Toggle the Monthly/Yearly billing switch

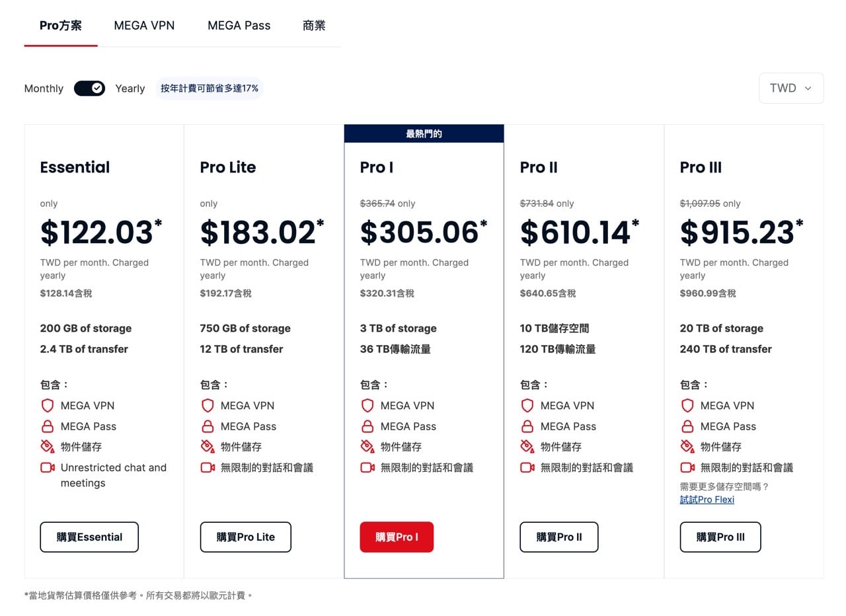pos(89,88)
